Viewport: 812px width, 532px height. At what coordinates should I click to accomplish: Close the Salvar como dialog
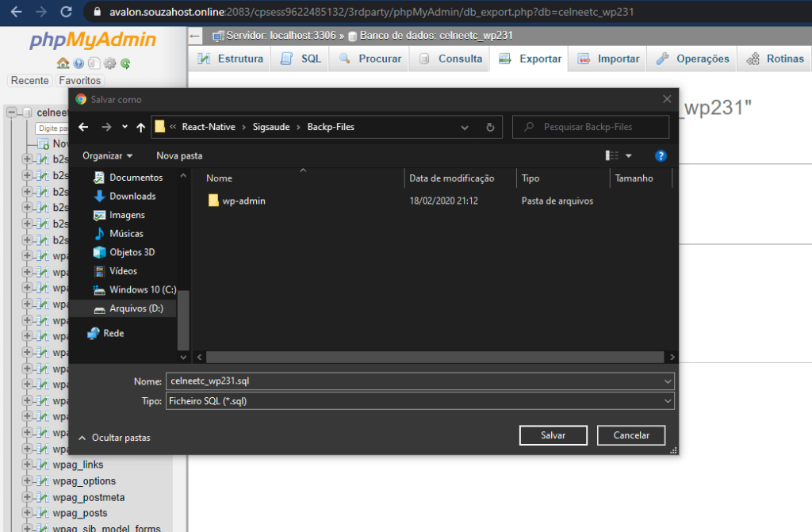point(667,99)
